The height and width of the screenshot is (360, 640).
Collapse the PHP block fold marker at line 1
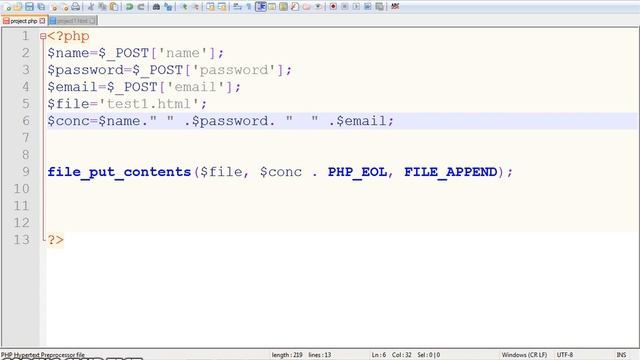[x=43, y=36]
